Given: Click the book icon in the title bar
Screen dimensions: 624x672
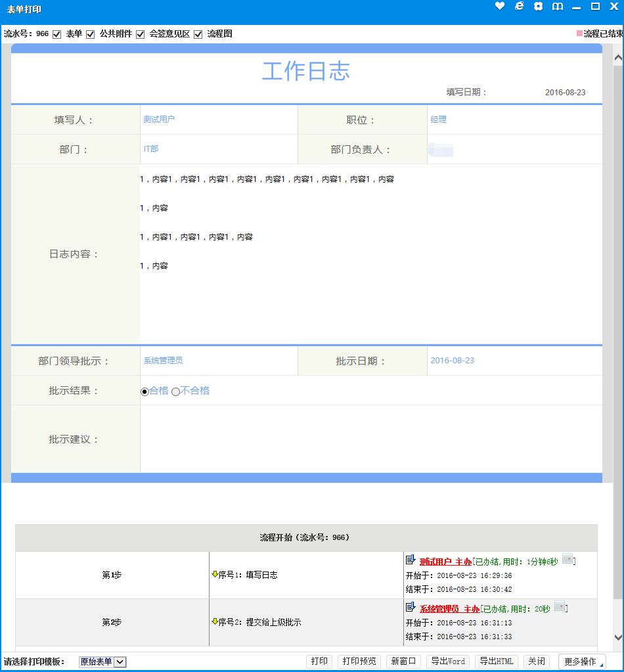Looking at the screenshot, I should 557,7.
